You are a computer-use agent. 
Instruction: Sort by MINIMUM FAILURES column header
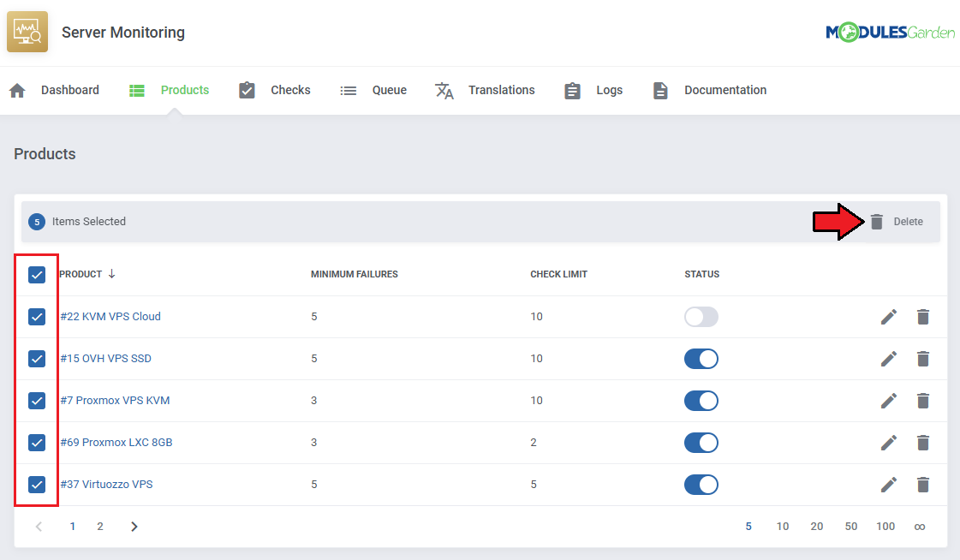[x=354, y=274]
